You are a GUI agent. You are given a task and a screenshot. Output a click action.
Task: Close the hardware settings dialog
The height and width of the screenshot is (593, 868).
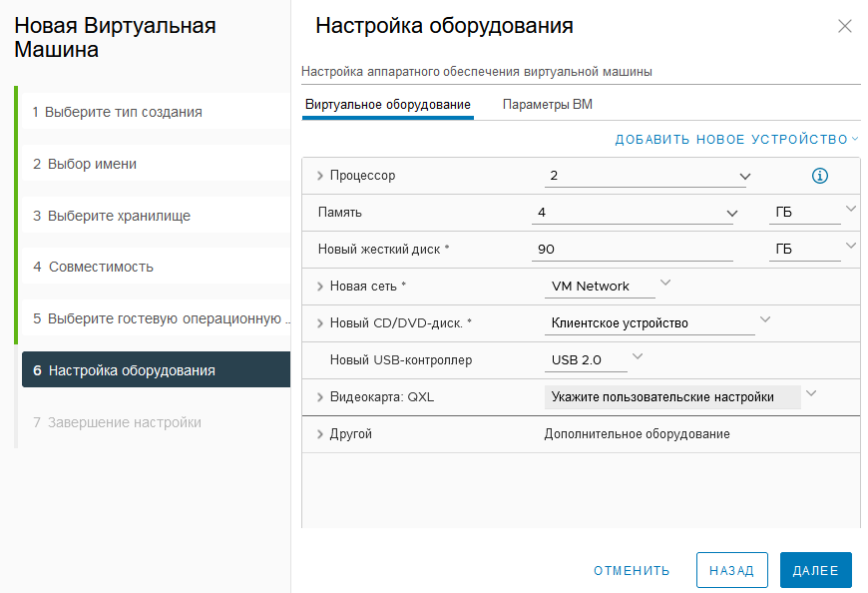844,26
